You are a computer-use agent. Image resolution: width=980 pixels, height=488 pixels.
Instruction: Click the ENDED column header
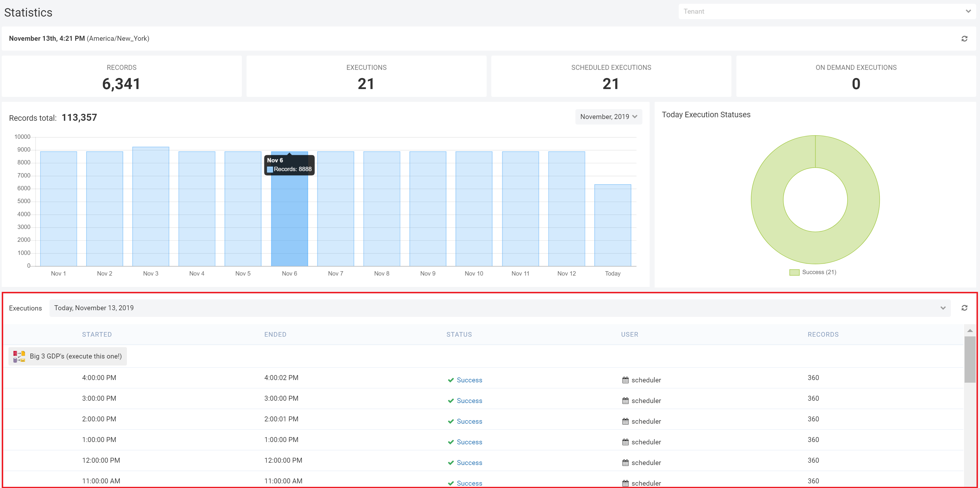pos(275,334)
